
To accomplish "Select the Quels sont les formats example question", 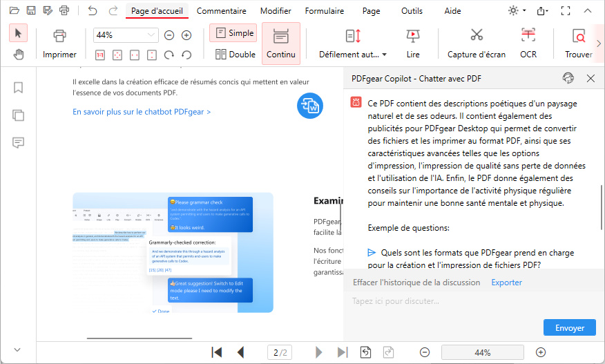I will pyautogui.click(x=471, y=258).
